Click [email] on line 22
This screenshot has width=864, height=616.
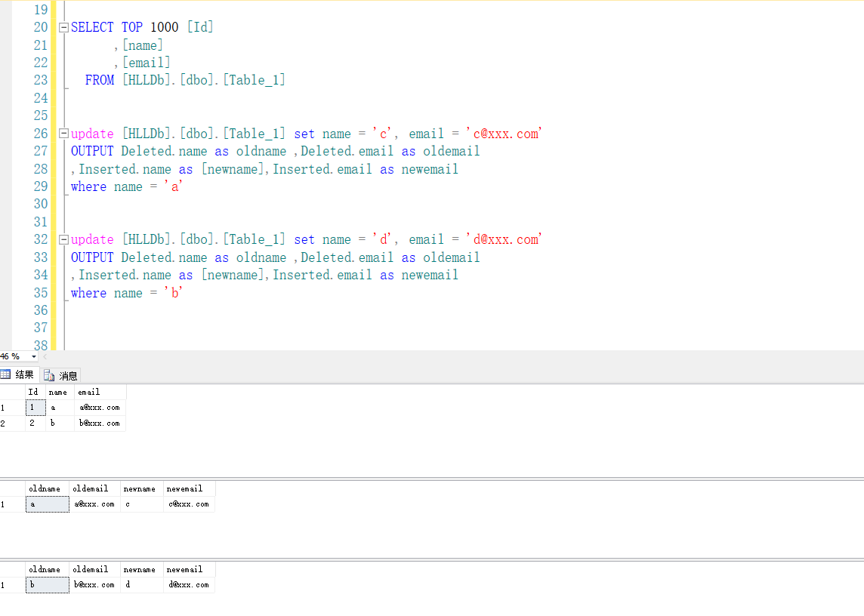[146, 62]
